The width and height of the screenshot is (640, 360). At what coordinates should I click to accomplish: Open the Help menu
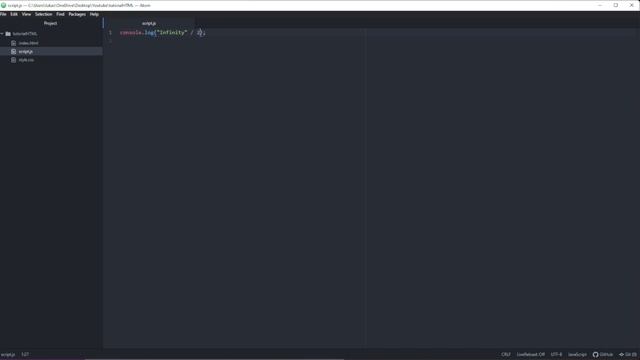[x=94, y=14]
